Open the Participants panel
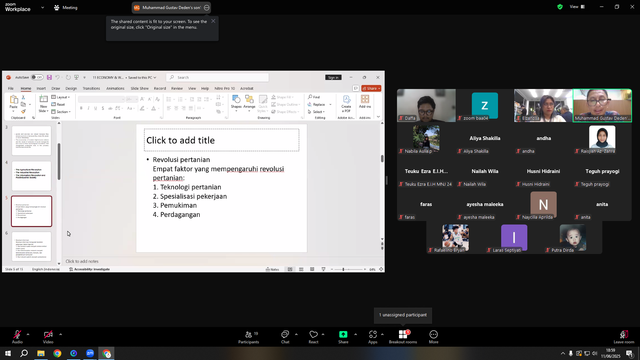Screen dimensions: 640x360 coord(249,337)
